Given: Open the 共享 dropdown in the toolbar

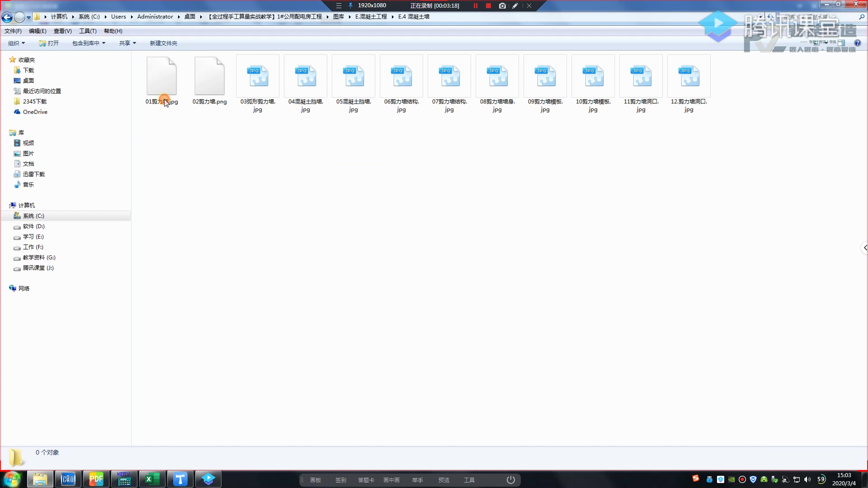Looking at the screenshot, I should pos(127,43).
